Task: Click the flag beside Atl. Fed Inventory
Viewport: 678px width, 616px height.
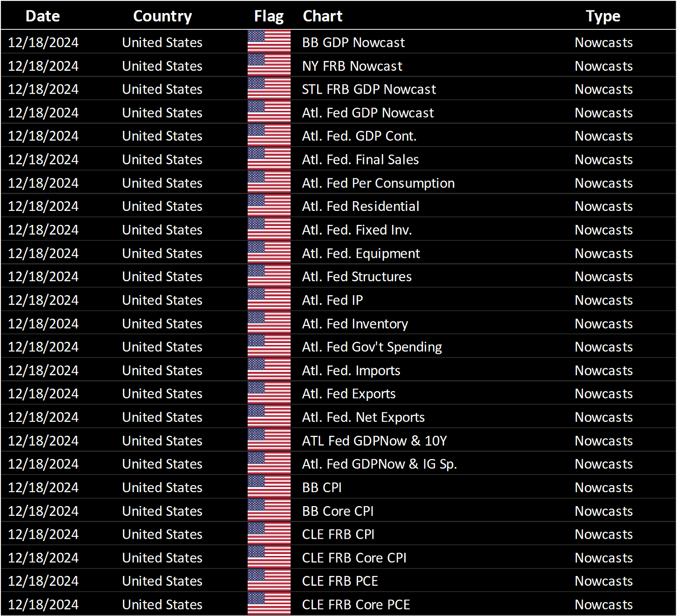Action: 269,323
